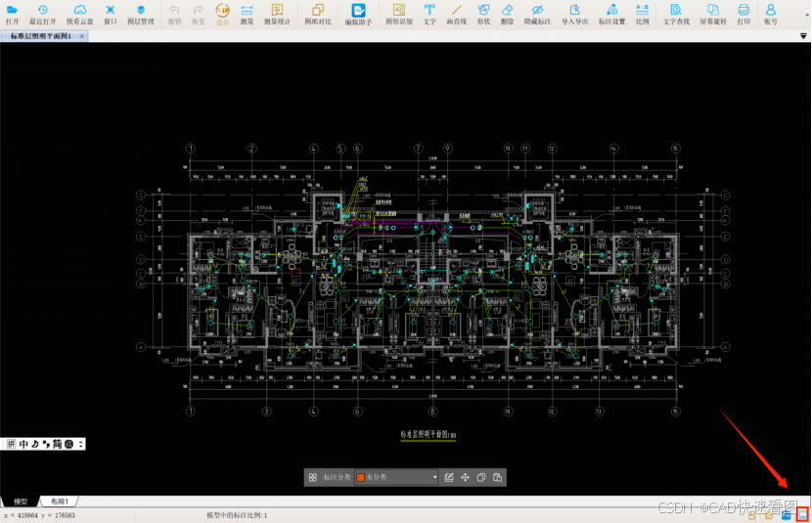Viewport: 812px width, 523px height.
Task: Open 文字查找 text search
Action: pos(676,14)
